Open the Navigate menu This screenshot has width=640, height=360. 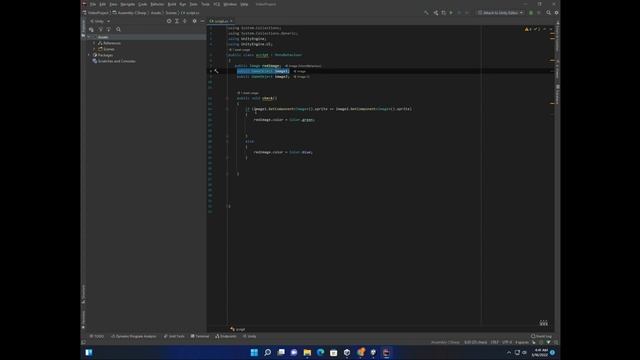coord(128,4)
